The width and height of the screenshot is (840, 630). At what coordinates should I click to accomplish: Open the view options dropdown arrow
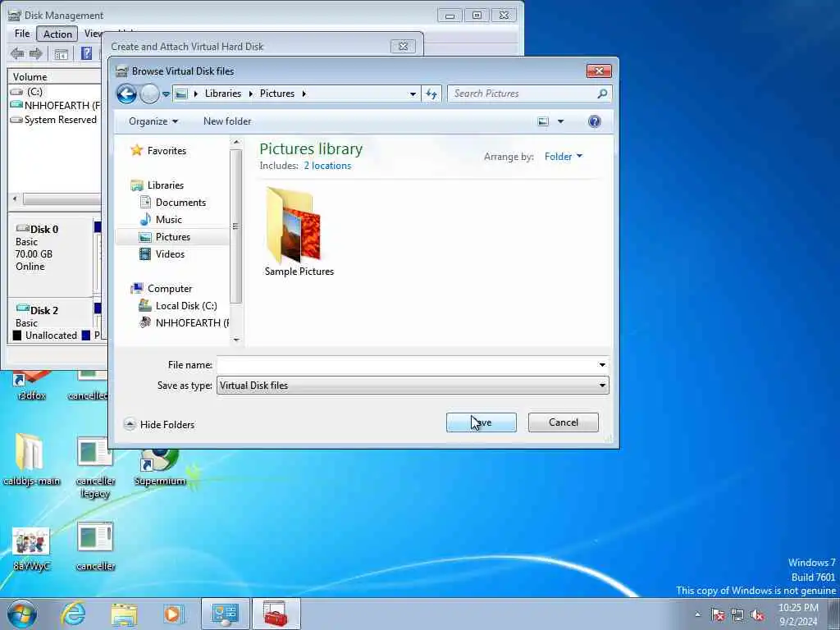coord(561,121)
